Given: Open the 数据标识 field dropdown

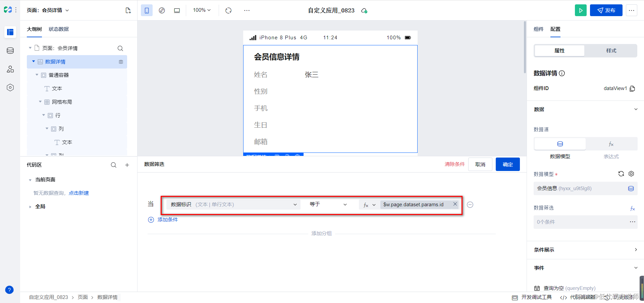Looking at the screenshot, I should click(233, 205).
